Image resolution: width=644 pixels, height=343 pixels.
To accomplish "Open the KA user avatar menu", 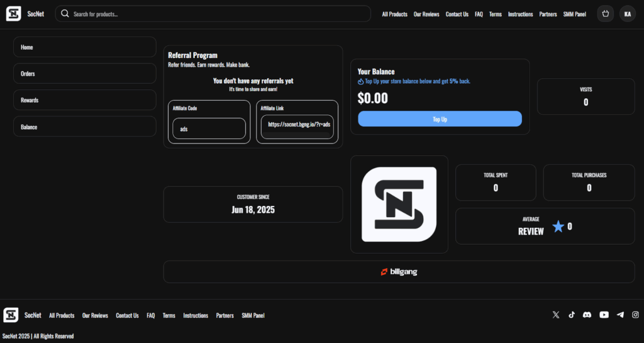I will [627, 14].
